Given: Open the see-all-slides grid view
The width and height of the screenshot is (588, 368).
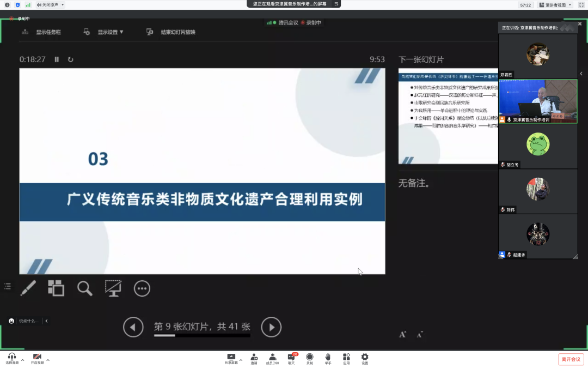Looking at the screenshot, I should (56, 288).
